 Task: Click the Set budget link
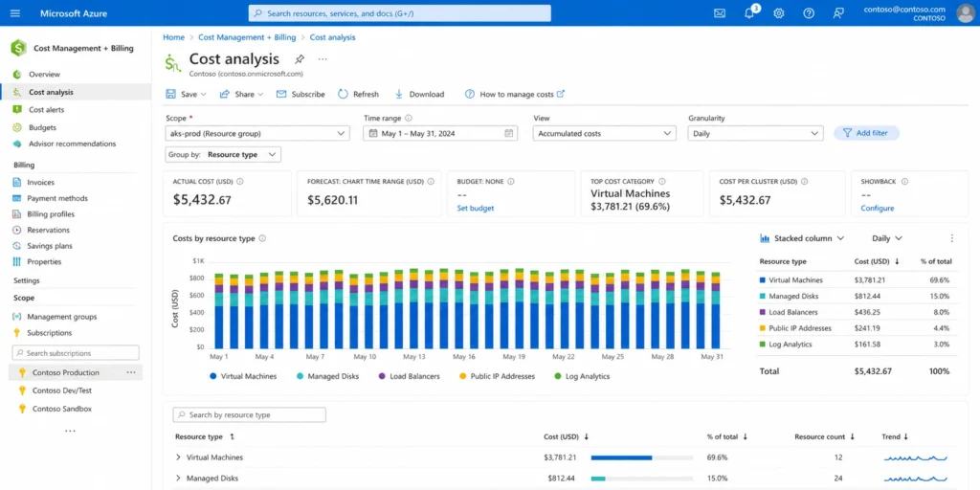point(475,208)
